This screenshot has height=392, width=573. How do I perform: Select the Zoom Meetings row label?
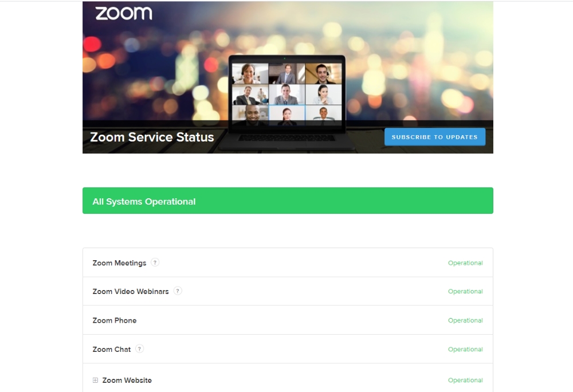pos(119,263)
